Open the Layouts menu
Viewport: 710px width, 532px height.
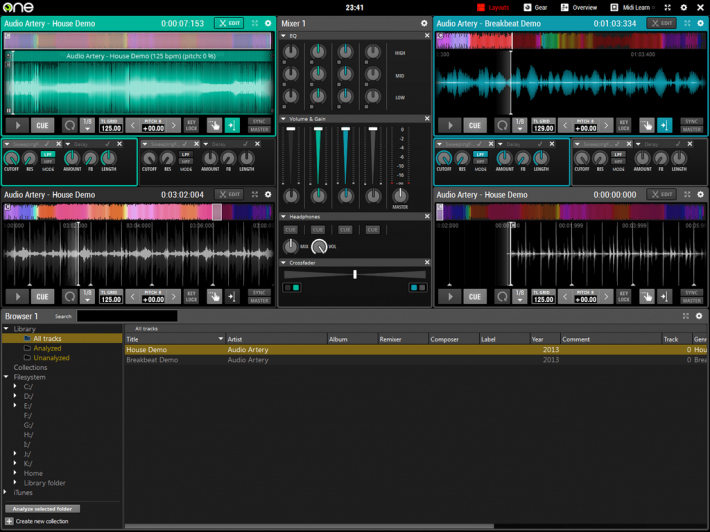[x=493, y=7]
